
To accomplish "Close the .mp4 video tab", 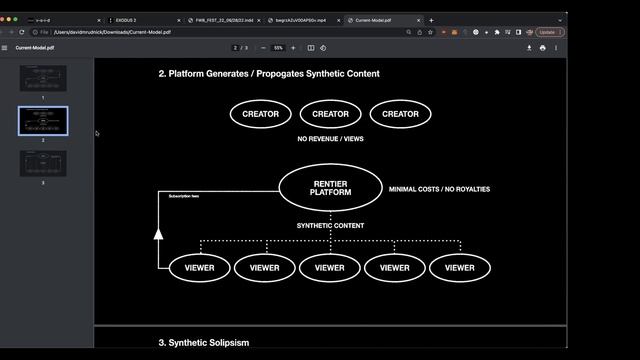I will tap(338, 20).
